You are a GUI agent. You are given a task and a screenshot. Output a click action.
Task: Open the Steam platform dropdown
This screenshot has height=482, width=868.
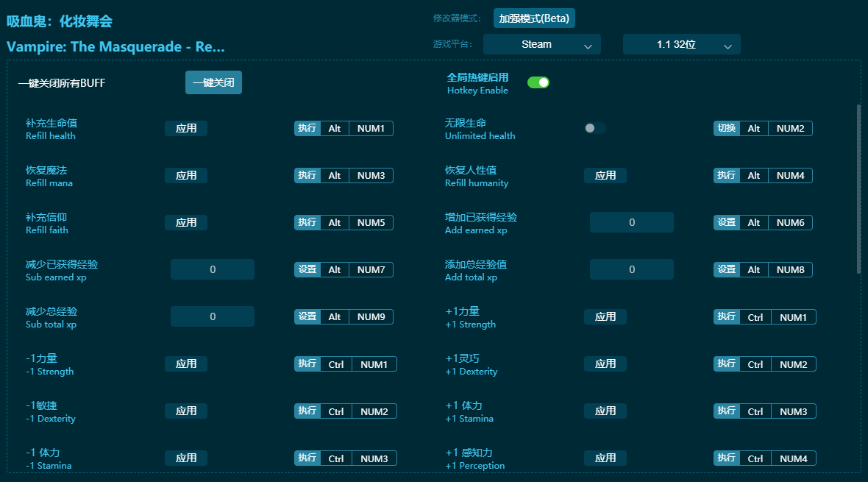point(542,44)
